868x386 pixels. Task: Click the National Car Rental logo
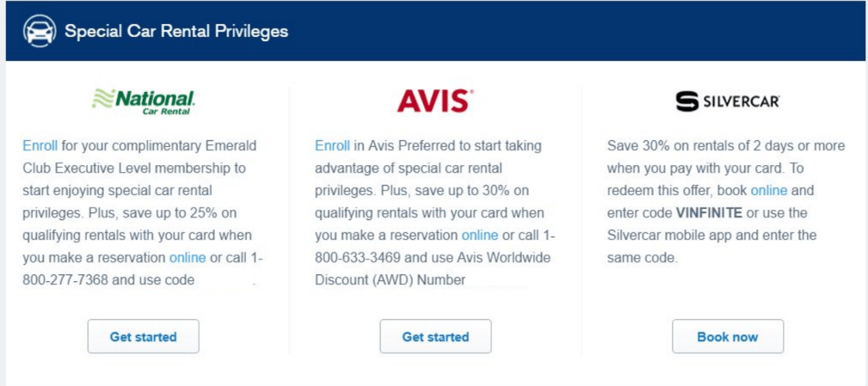(144, 101)
